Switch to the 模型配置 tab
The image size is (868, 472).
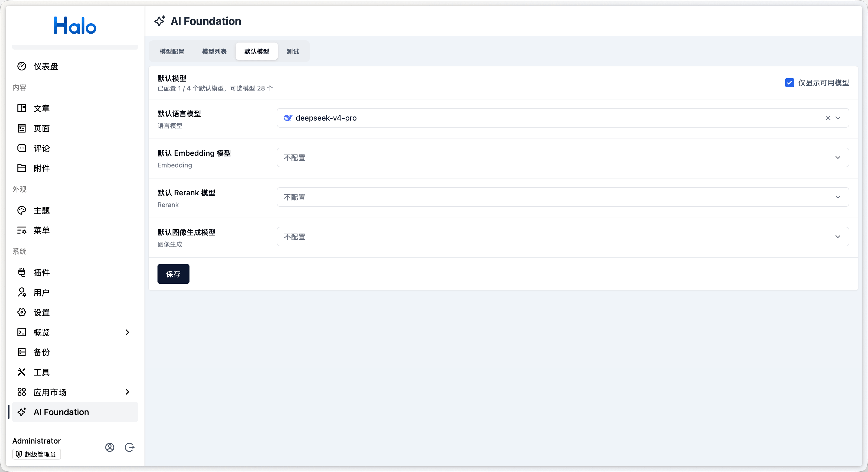[172, 51]
